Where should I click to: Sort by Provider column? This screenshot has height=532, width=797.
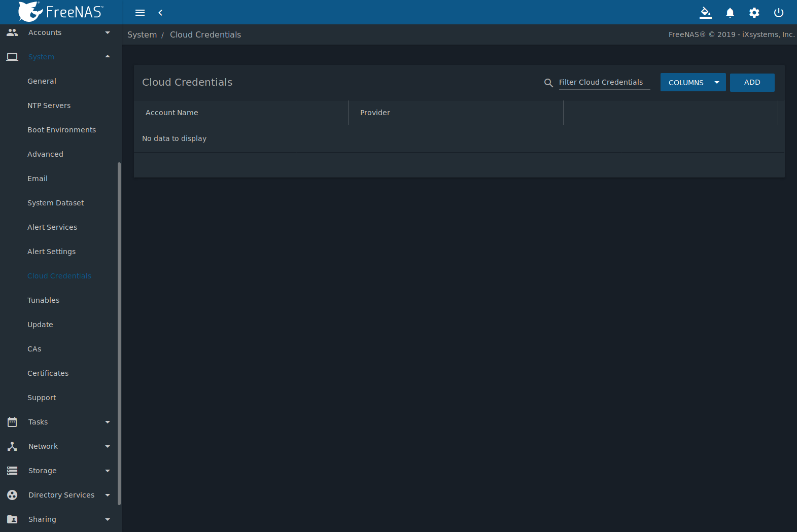tap(375, 113)
